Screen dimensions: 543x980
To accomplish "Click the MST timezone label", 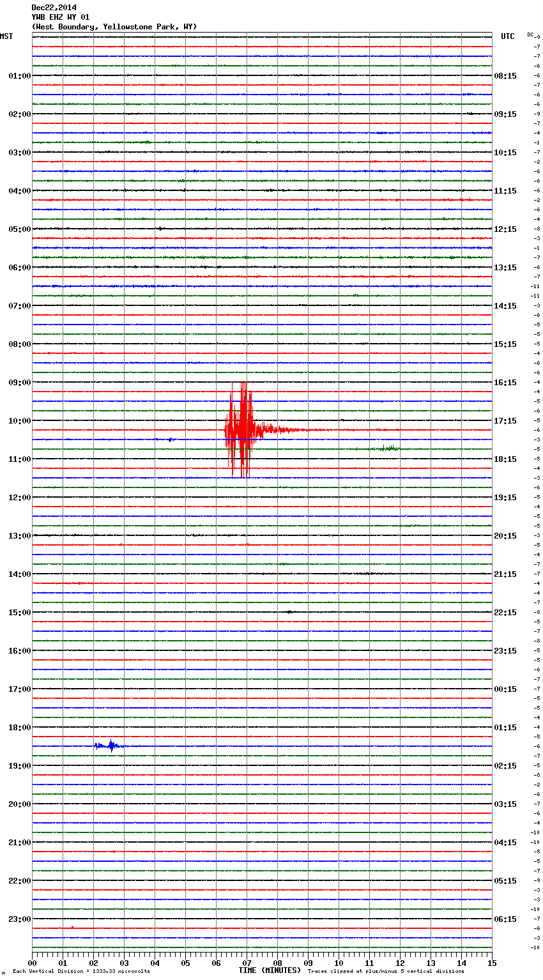I will 6,36.
